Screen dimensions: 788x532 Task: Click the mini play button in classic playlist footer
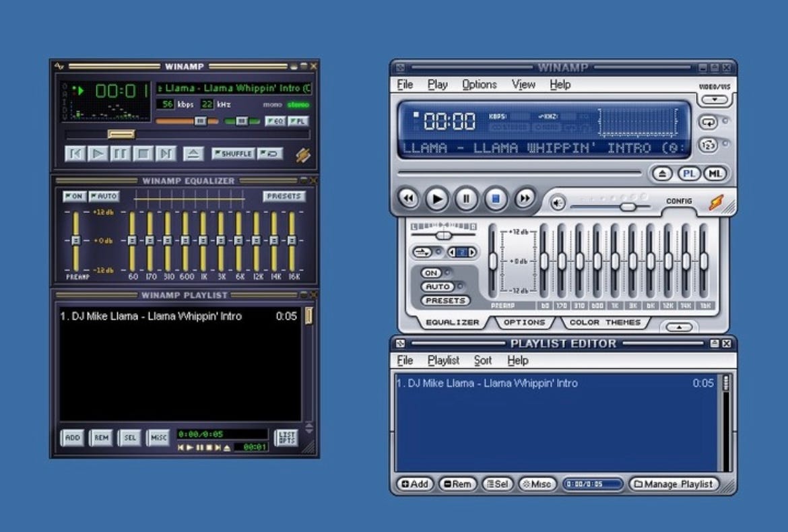point(190,447)
